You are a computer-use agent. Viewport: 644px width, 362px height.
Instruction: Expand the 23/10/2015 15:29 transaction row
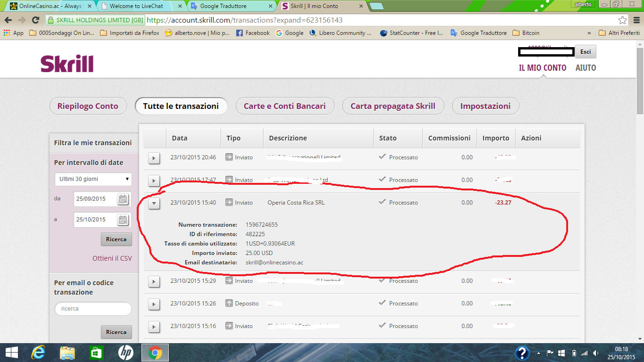[154, 281]
